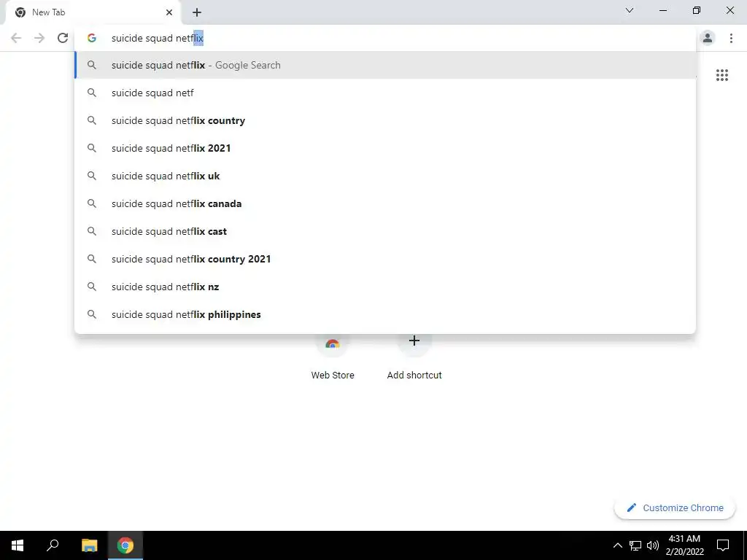Reload the page with refresh icon
The image size is (747, 560).
[63, 38]
